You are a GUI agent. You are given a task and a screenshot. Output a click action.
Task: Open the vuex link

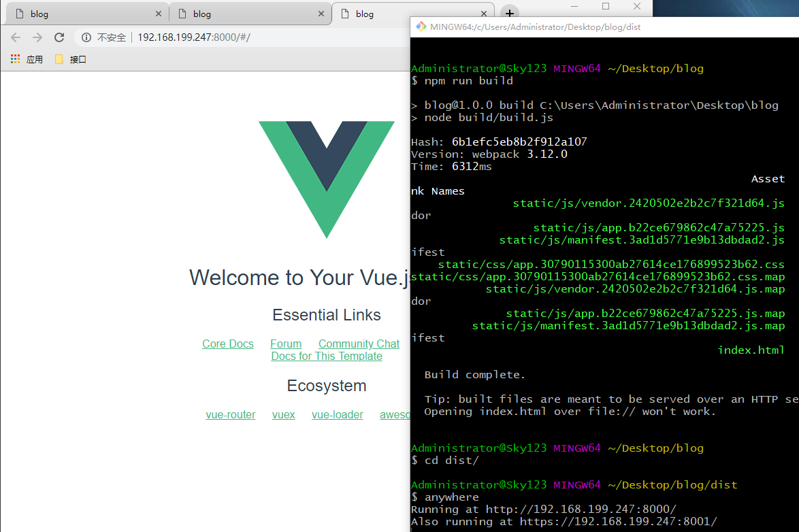pyautogui.click(x=283, y=415)
